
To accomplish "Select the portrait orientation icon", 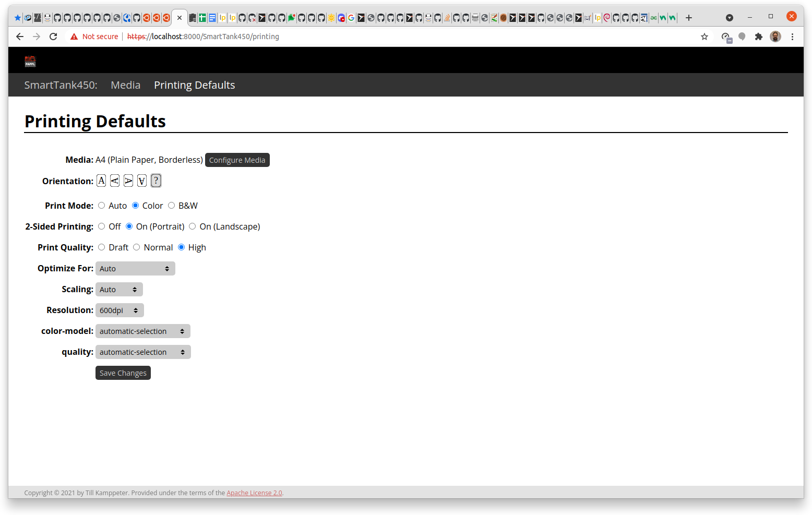I will [101, 181].
